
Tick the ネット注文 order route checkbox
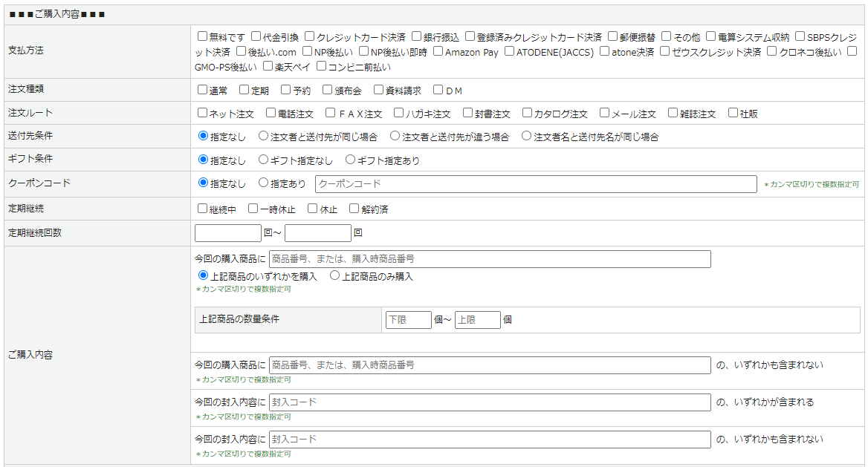203,114
